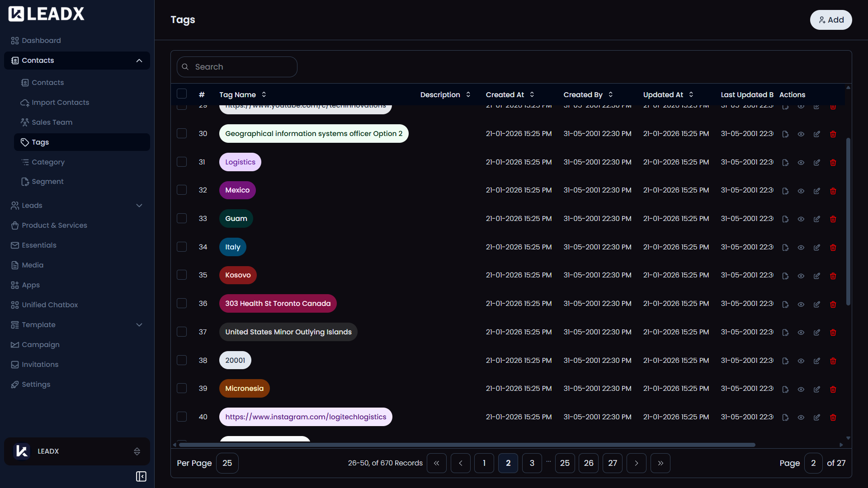Collapse sidebar using bottom panel icon
This screenshot has width=868, height=488.
coord(141,476)
